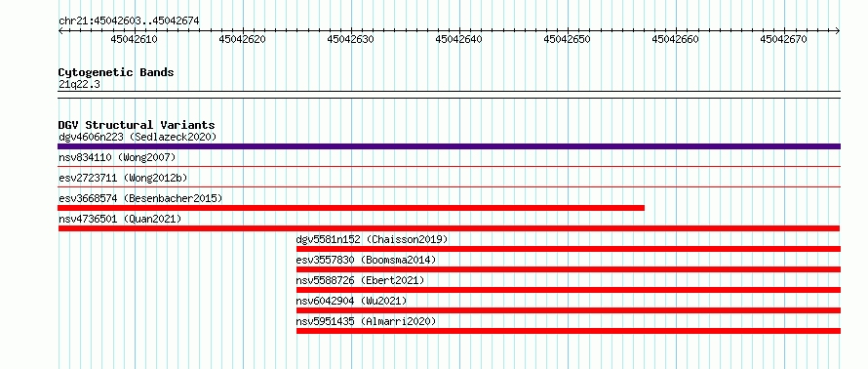The image size is (868, 369).
Task: Open variant nsv834110 (Wong2007) label
Action: [x=117, y=157]
